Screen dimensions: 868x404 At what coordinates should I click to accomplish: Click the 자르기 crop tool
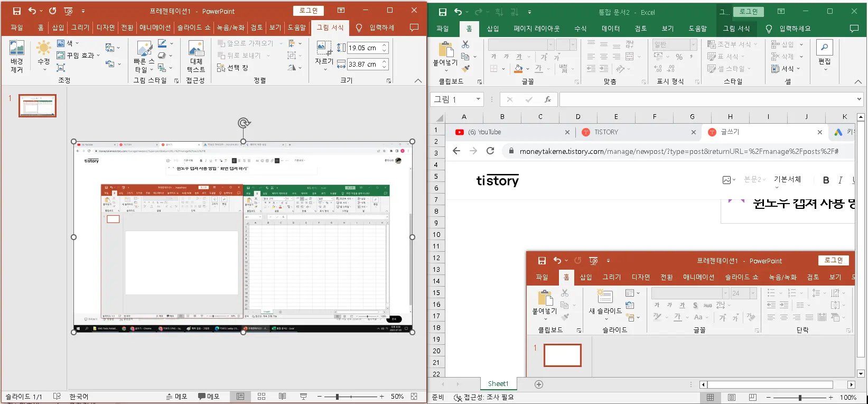[x=324, y=54]
